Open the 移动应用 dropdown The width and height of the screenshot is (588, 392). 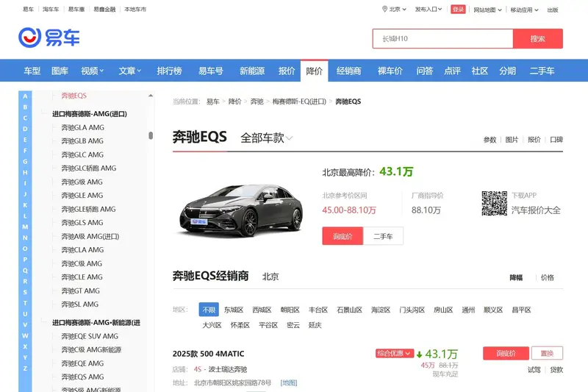pos(524,10)
